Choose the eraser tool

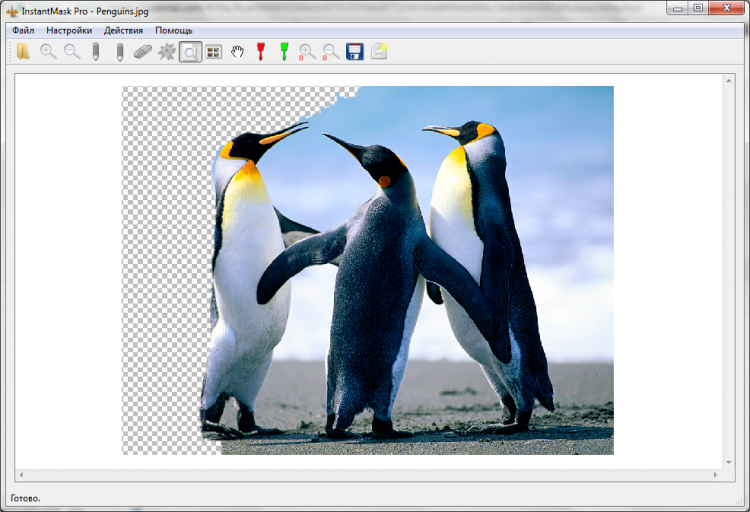(x=143, y=52)
